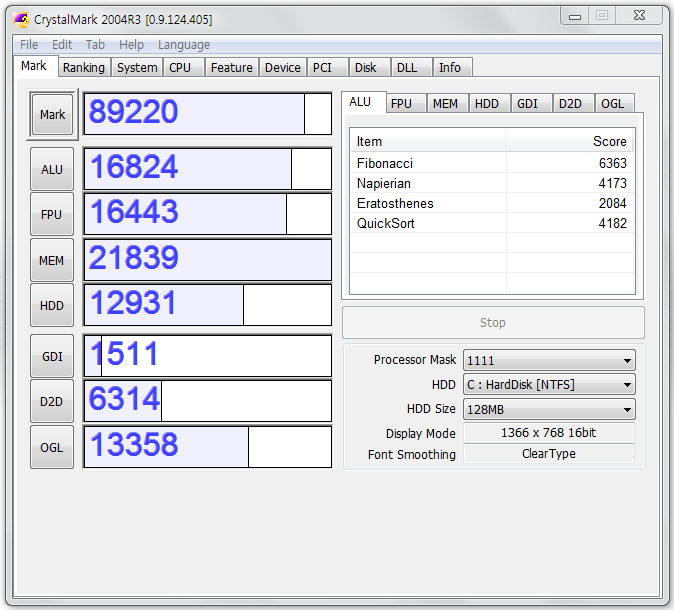Screen dimensions: 674x610
Task: Switch to the Device tab
Action: (x=282, y=67)
